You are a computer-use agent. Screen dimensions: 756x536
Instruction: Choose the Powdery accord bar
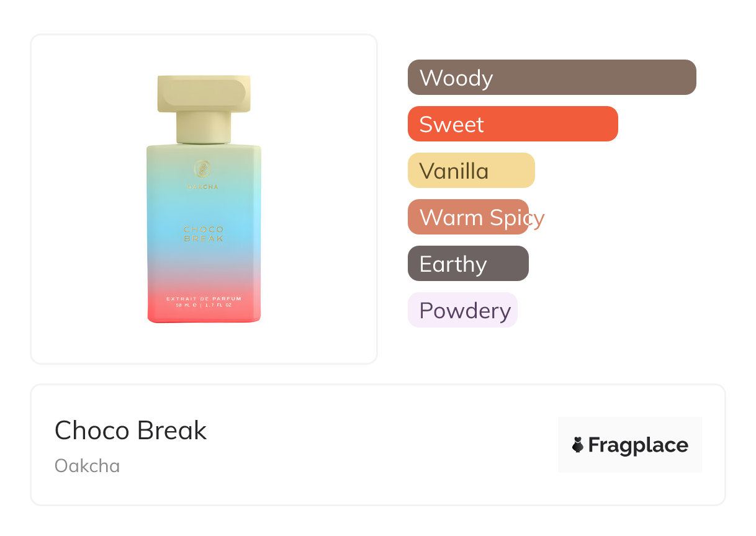pyautogui.click(x=462, y=310)
